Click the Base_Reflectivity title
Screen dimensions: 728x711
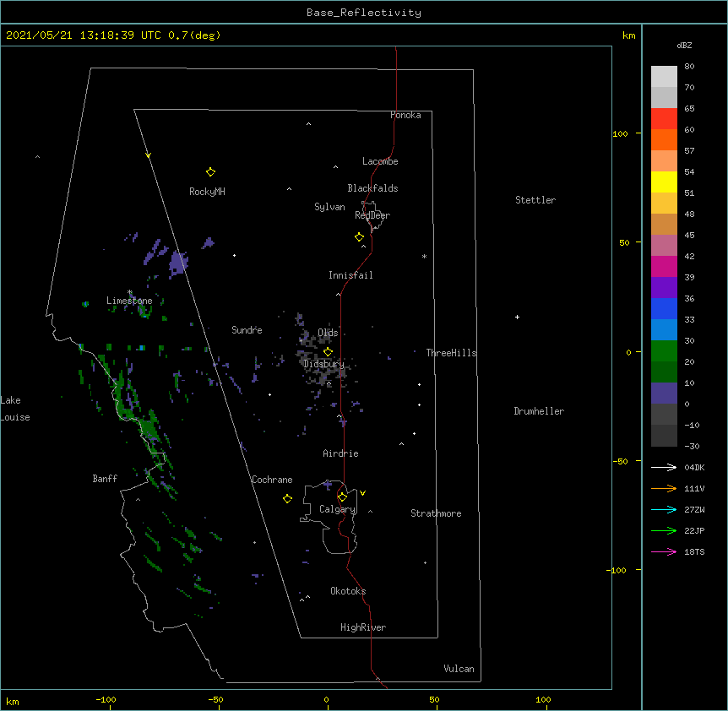364,13
